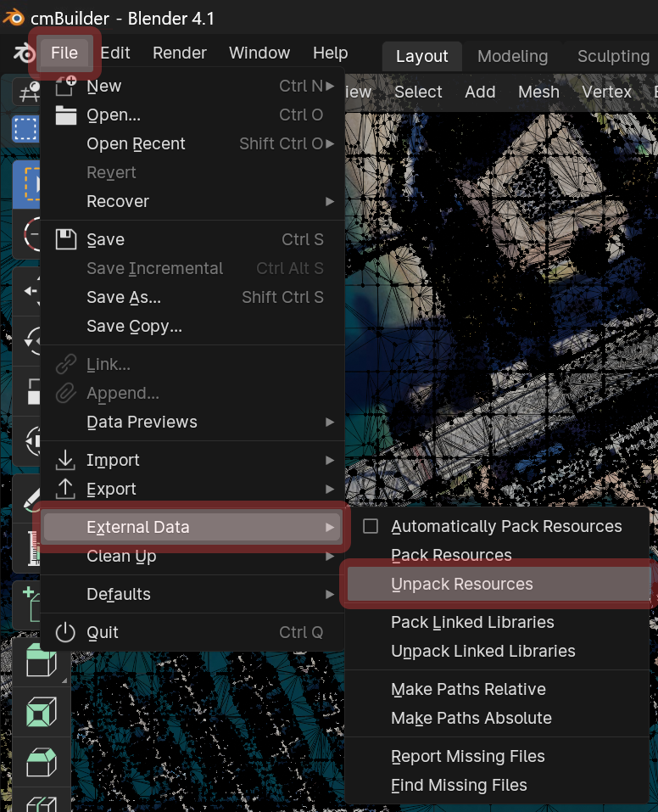The height and width of the screenshot is (812, 658).
Task: Expand the Defaults submenu
Action: coord(192,595)
